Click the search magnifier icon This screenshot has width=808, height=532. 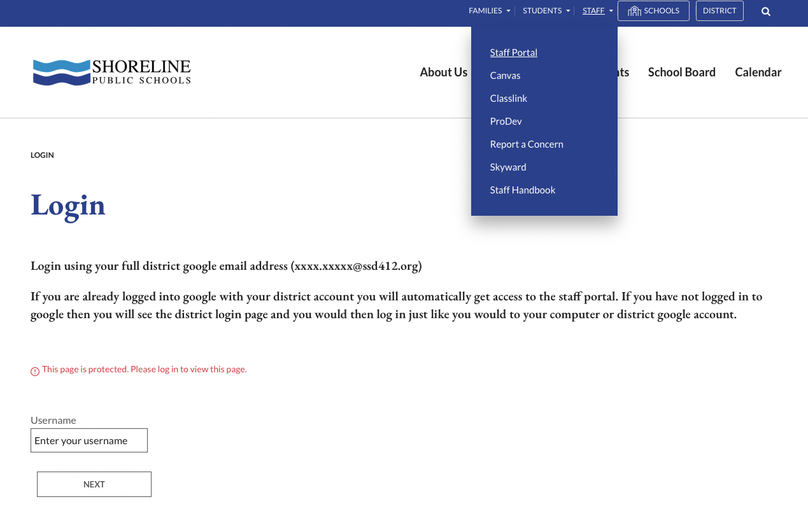(x=766, y=11)
